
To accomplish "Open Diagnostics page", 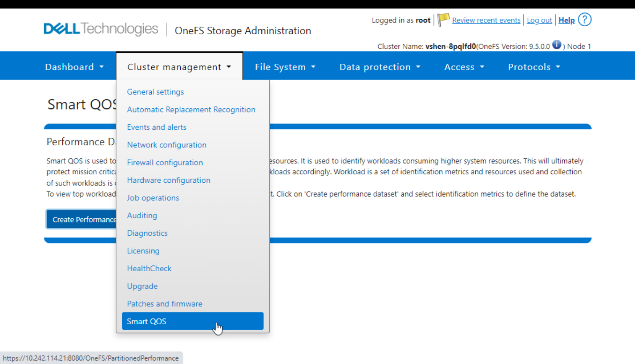I will point(147,233).
